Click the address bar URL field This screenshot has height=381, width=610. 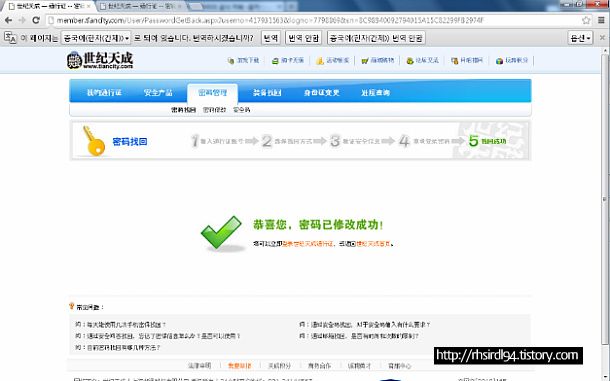click(x=313, y=20)
